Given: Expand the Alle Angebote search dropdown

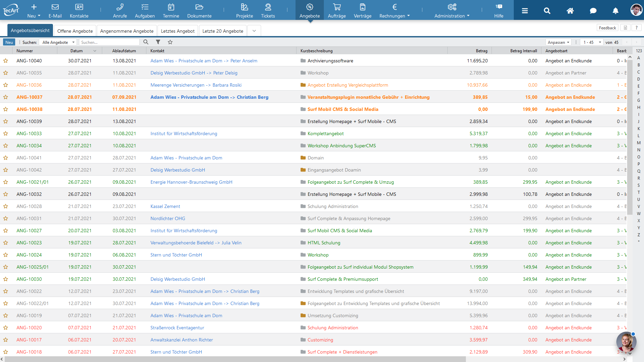Looking at the screenshot, I should click(x=58, y=42).
